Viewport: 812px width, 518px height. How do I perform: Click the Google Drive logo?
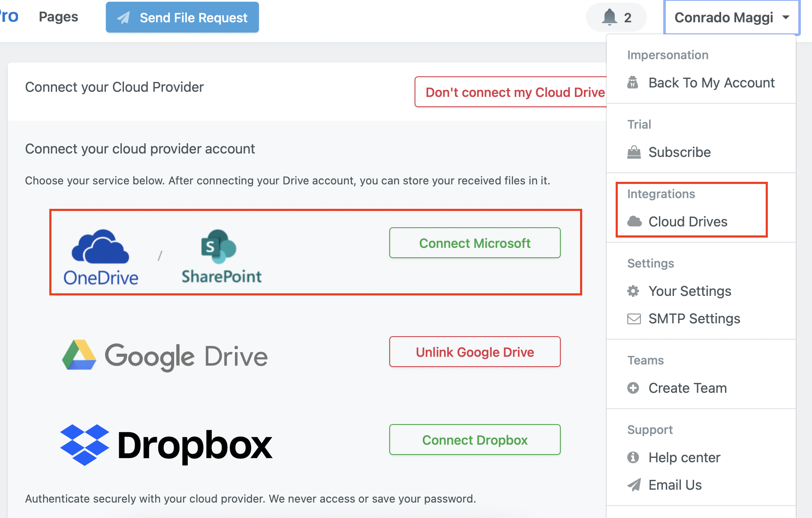[165, 355]
